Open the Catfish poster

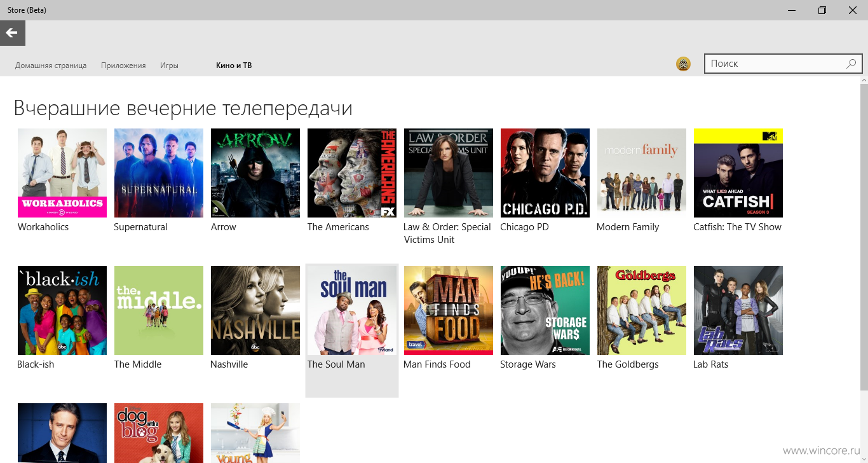click(738, 173)
